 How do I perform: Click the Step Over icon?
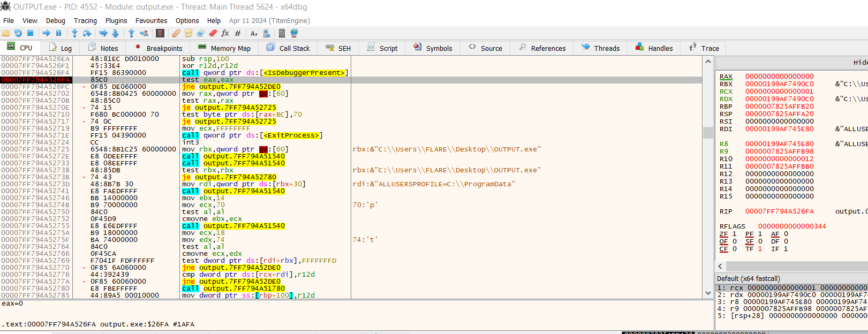click(87, 33)
